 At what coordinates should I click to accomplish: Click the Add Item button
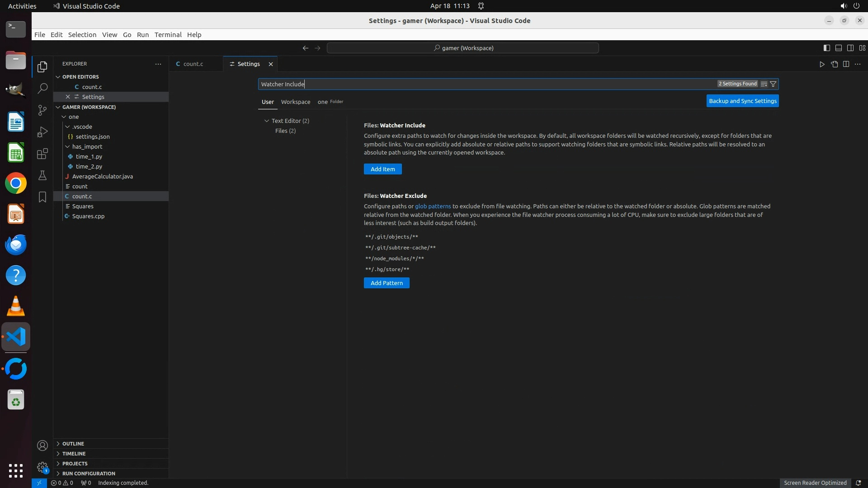click(x=382, y=169)
